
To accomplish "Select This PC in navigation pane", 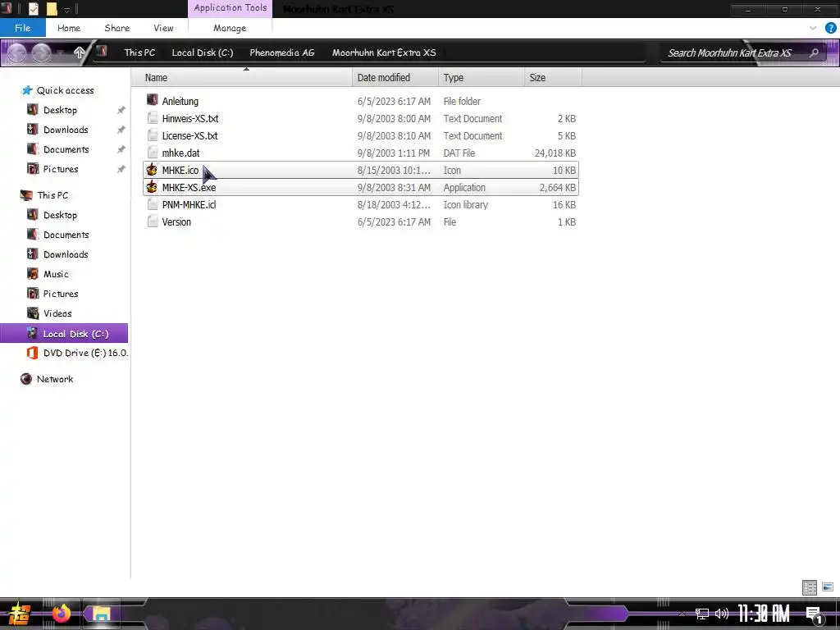I will (x=52, y=195).
